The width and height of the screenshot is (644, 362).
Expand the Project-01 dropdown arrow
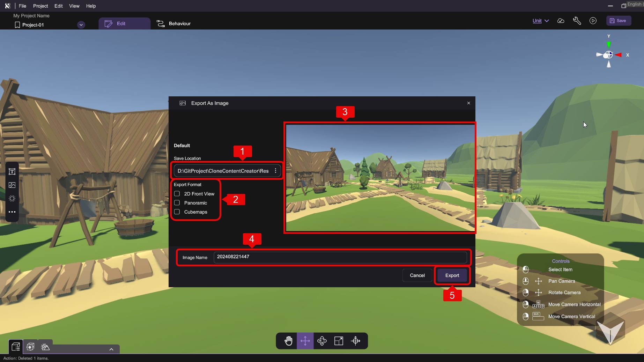pos(81,25)
